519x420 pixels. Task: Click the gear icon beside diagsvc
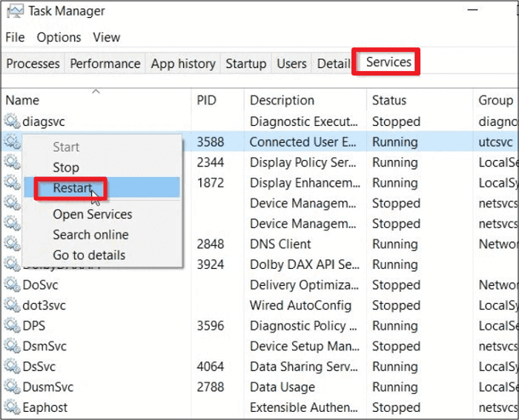pos(12,121)
